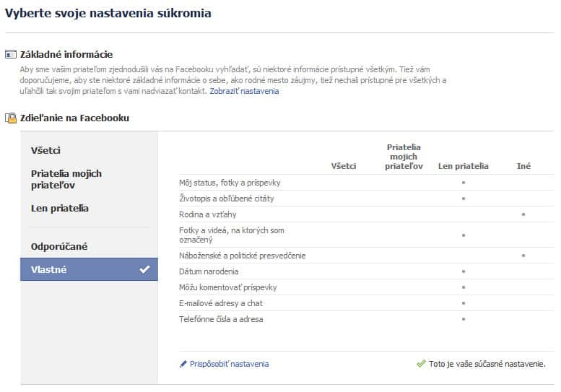Click the Len priatelia column header
The width and height of the screenshot is (561, 392).
pos(464,166)
